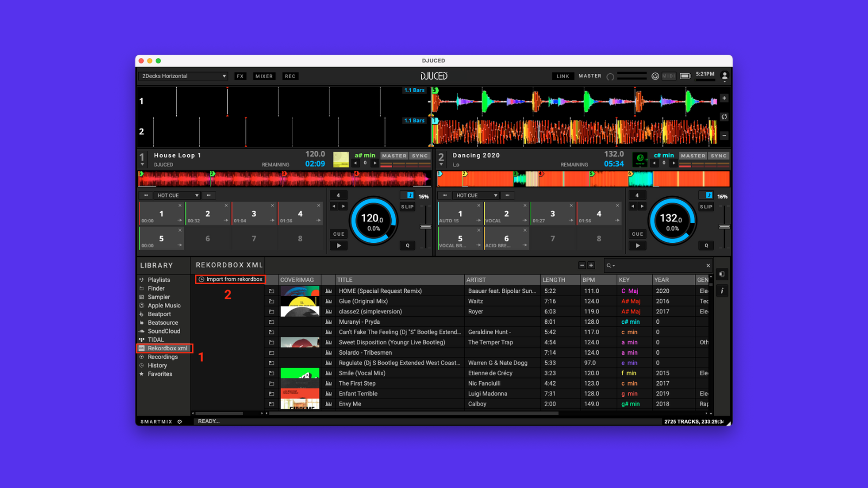Image resolution: width=868 pixels, height=488 pixels.
Task: Select the TIDAL source in the library sidebar
Action: pos(156,339)
